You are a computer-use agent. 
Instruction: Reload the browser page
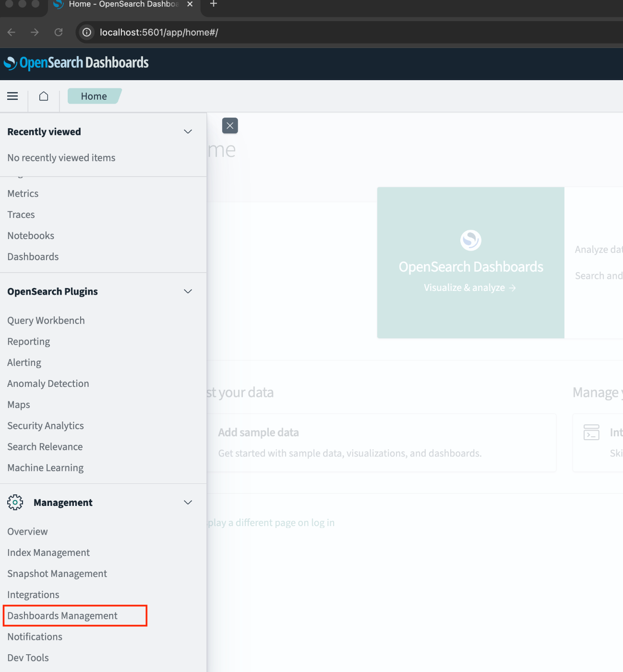[x=59, y=32]
